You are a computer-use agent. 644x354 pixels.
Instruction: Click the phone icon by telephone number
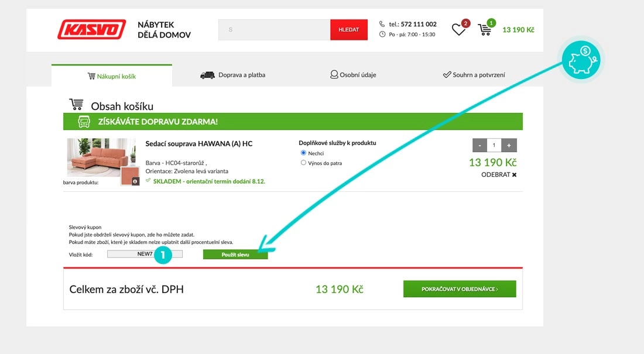[382, 24]
